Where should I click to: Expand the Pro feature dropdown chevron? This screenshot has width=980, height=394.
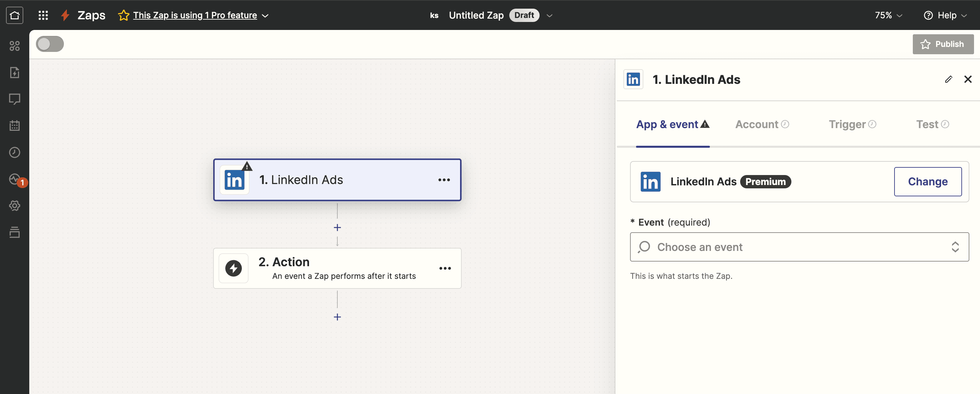coord(265,16)
